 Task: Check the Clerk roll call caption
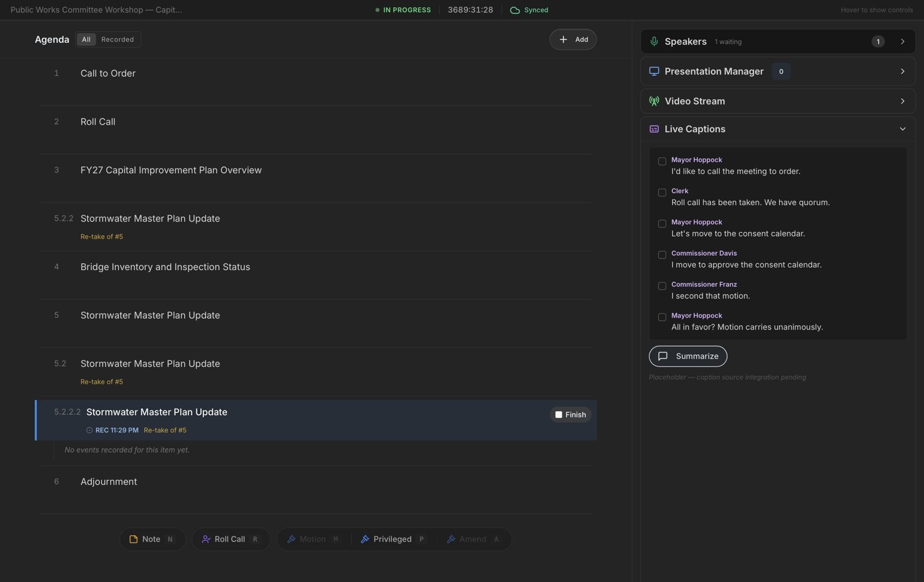(x=662, y=193)
